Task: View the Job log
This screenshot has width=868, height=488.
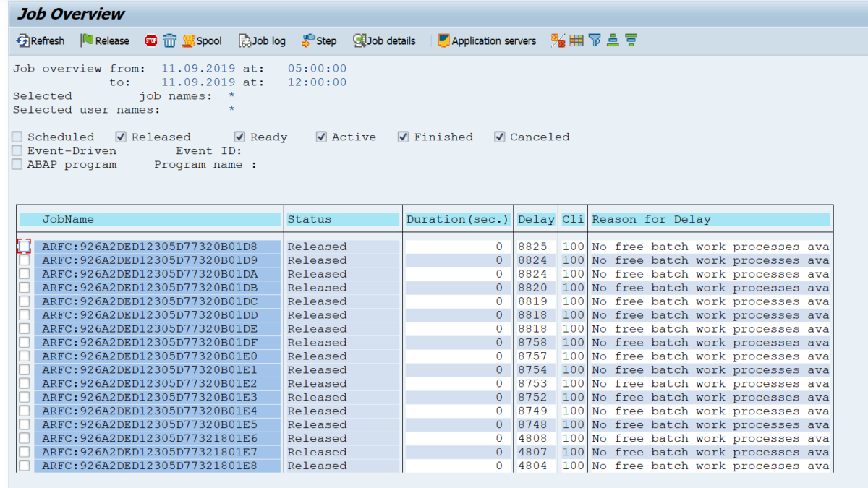Action: [x=262, y=40]
